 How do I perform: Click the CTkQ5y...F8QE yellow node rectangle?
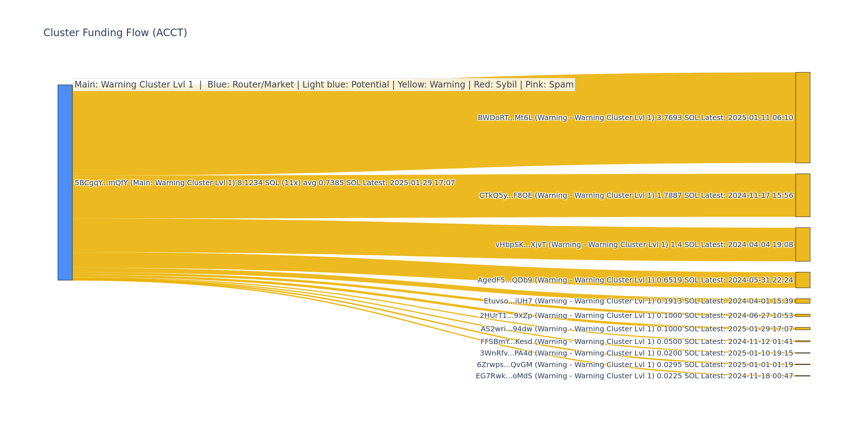803,195
